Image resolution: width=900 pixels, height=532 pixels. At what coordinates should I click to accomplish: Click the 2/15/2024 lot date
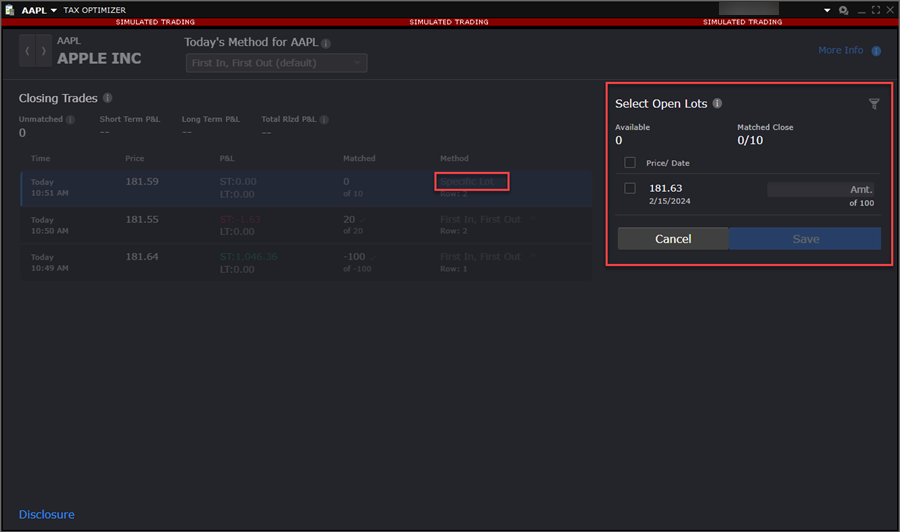click(669, 201)
